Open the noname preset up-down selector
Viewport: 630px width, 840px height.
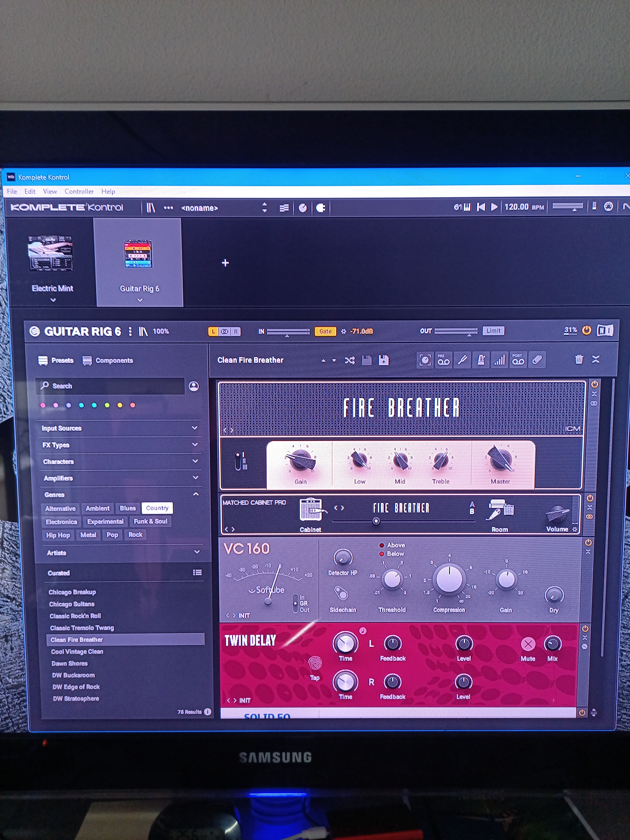click(x=265, y=208)
